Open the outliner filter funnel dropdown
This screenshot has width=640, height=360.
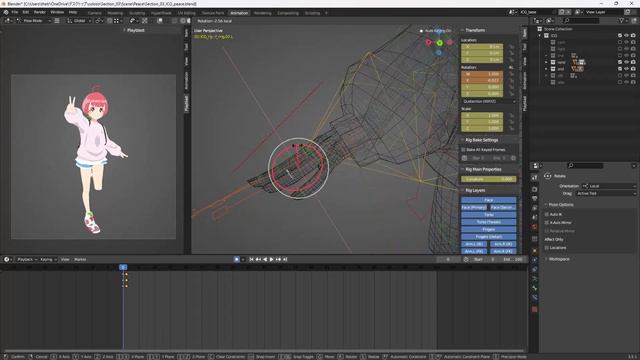pos(623,20)
